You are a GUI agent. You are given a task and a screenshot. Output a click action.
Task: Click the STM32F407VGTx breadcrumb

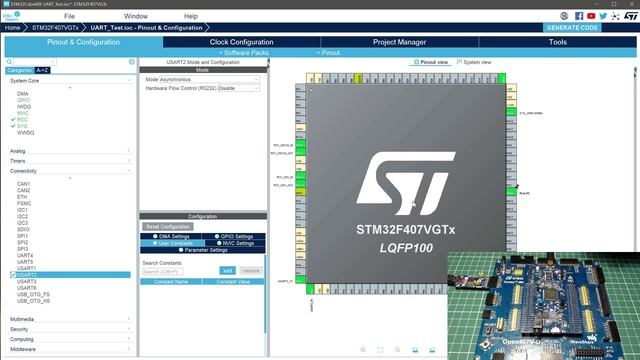tap(55, 28)
